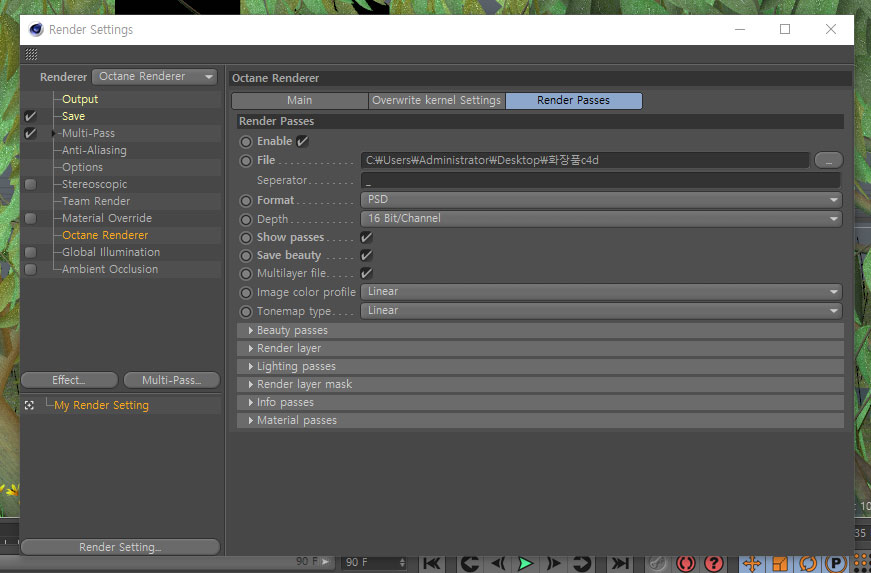
Task: Click the Multi-Pass... button
Action: pos(172,380)
